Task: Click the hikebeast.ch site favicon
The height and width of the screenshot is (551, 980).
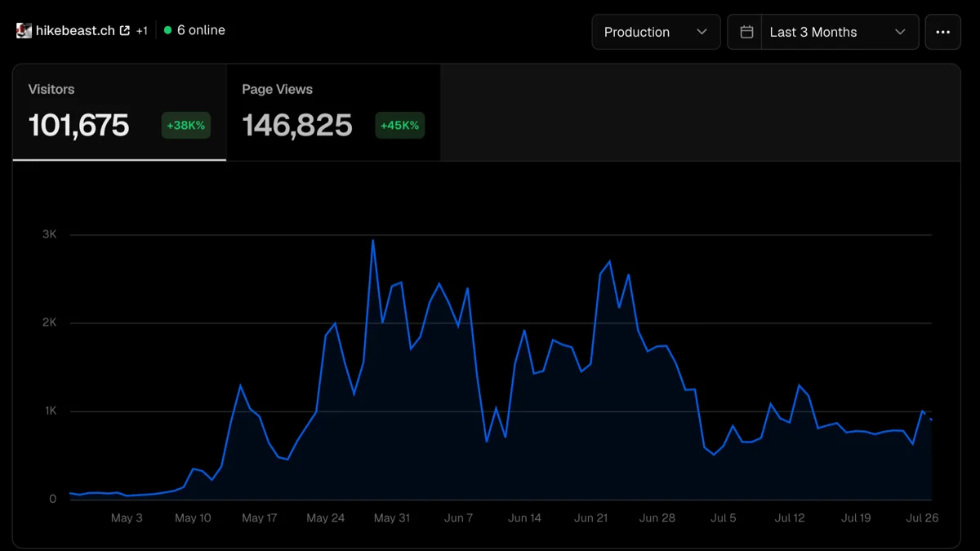Action: (x=24, y=31)
